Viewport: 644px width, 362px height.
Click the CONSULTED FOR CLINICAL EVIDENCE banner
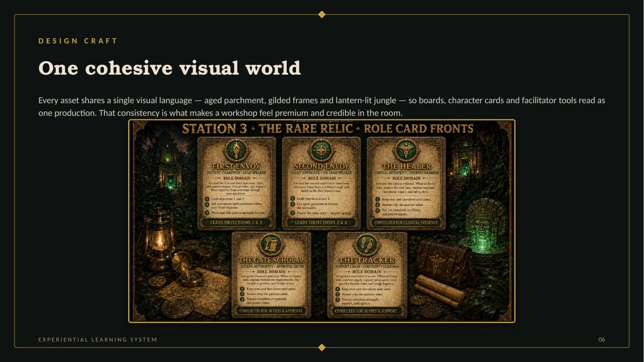407,223
